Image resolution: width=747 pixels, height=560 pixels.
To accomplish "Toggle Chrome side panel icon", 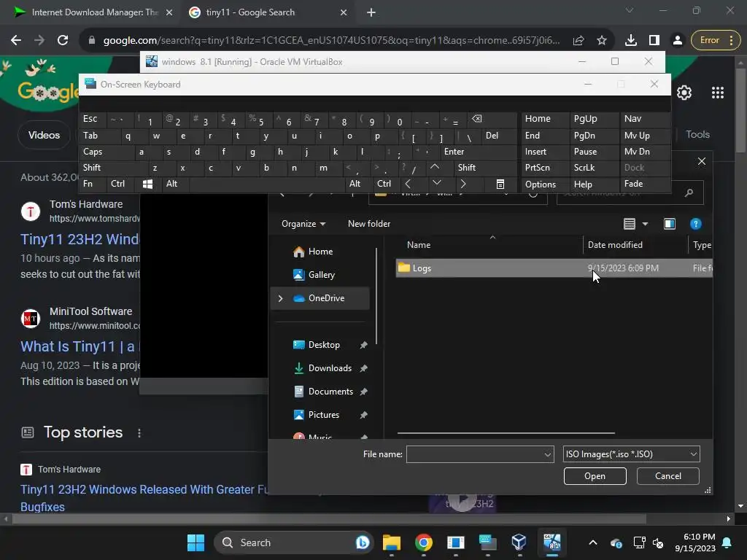I will 654,41.
